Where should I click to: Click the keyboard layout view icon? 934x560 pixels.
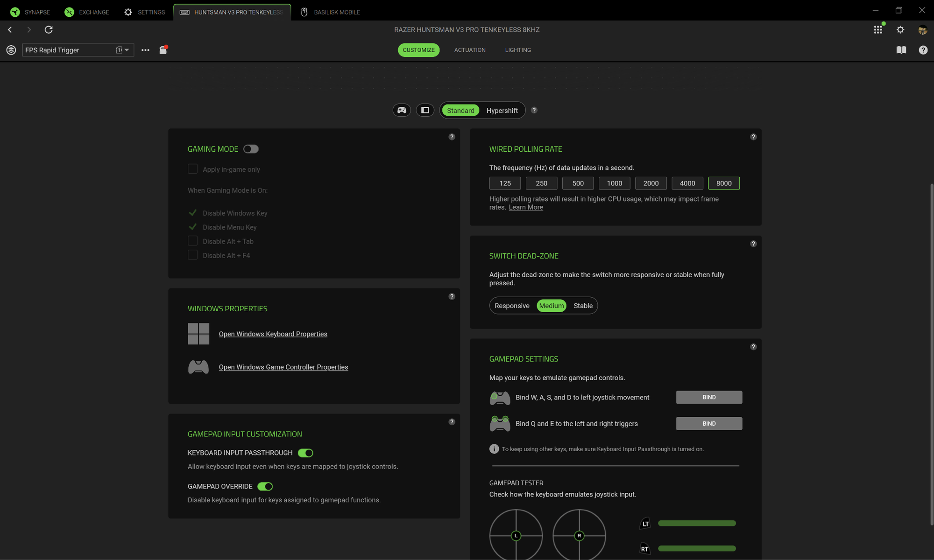pyautogui.click(x=425, y=110)
